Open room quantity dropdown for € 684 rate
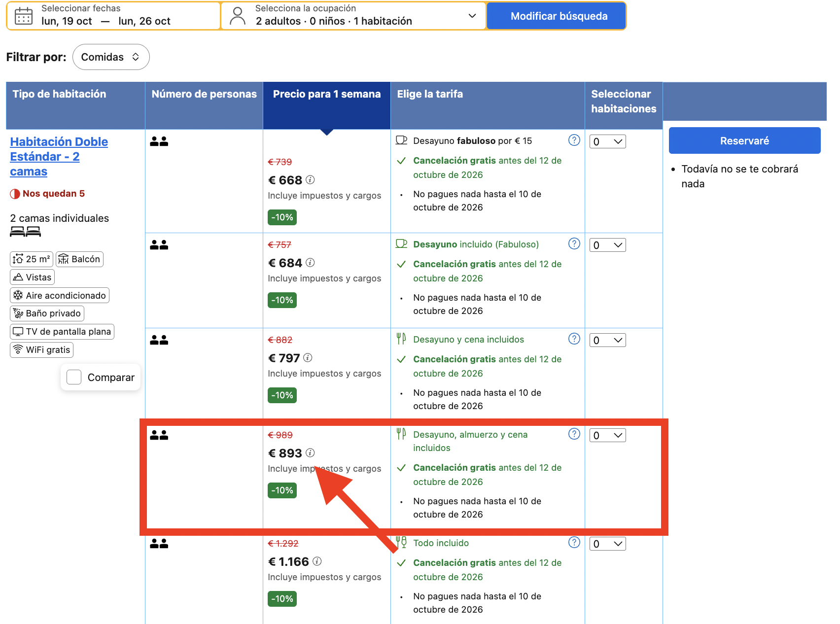The height and width of the screenshot is (624, 840). pyautogui.click(x=608, y=245)
